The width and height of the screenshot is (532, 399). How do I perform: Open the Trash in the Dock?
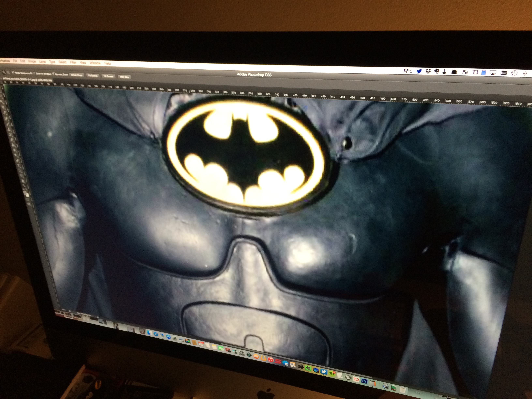tap(403, 390)
